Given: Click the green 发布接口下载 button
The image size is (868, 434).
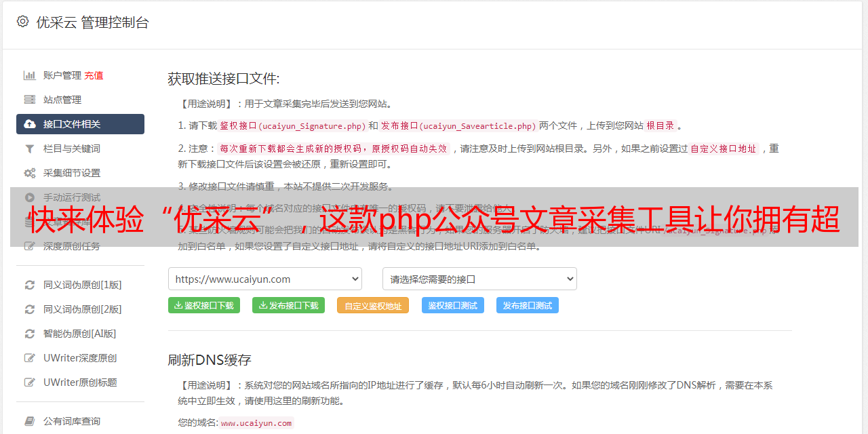Looking at the screenshot, I should 289,305.
